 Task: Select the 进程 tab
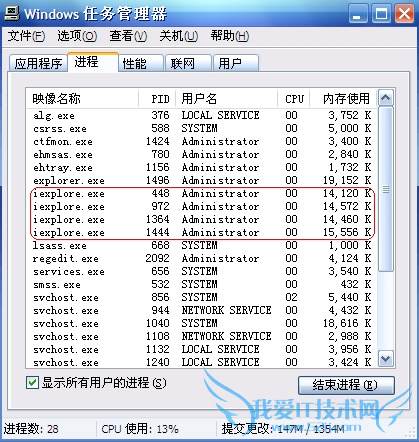coord(93,62)
